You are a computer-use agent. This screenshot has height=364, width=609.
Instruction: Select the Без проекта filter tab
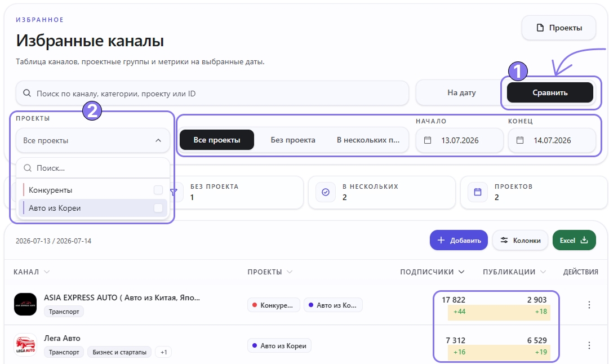(293, 140)
